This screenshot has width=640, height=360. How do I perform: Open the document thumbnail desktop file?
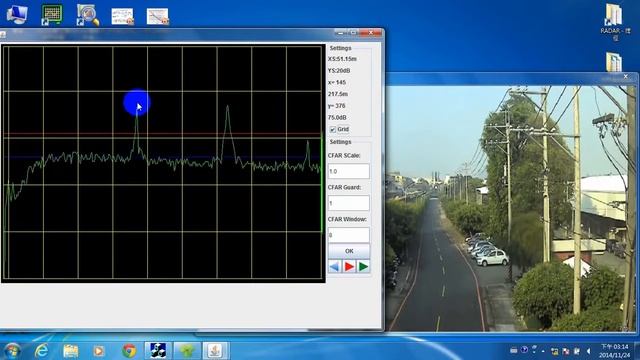pyautogui.click(x=122, y=17)
